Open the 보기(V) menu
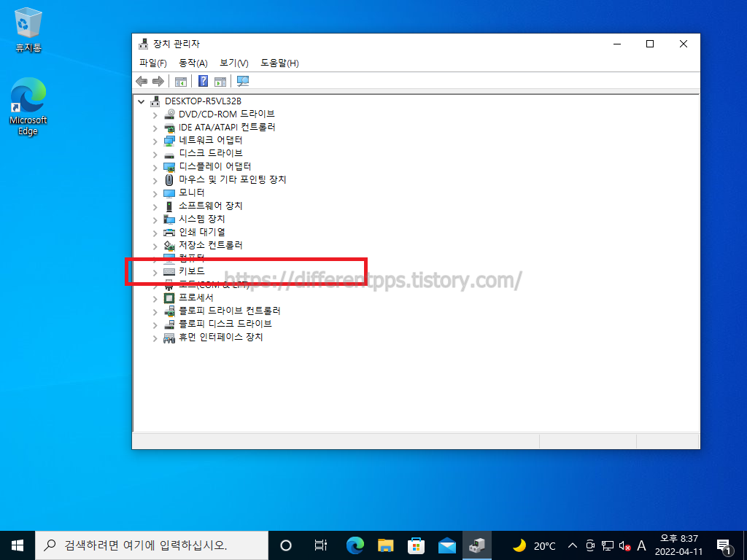The width and height of the screenshot is (747, 560). pos(234,63)
